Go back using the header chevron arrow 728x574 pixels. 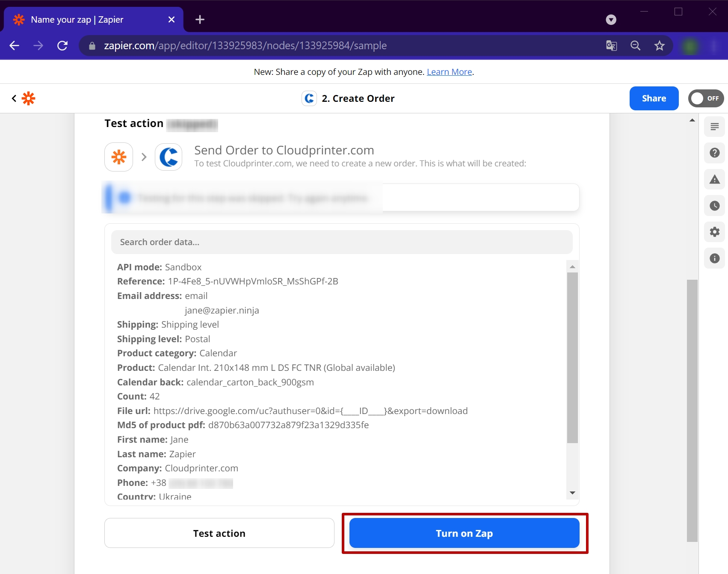pyautogui.click(x=14, y=98)
